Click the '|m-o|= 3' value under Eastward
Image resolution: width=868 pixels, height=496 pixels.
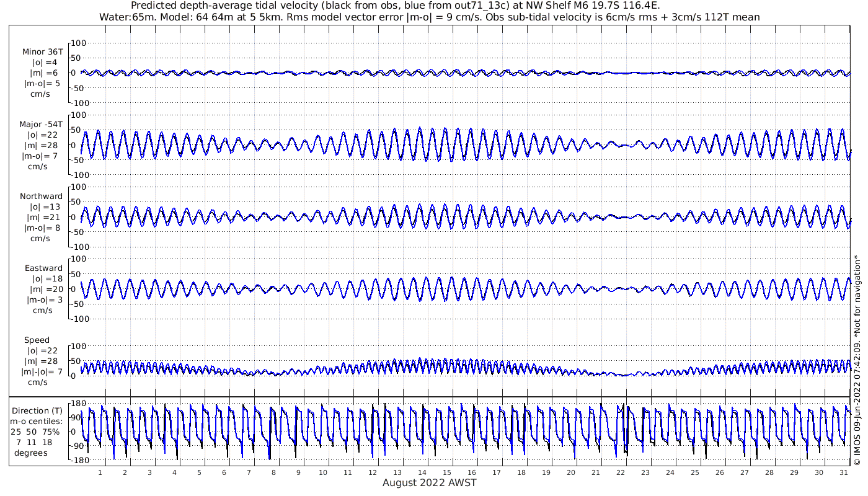(45, 300)
